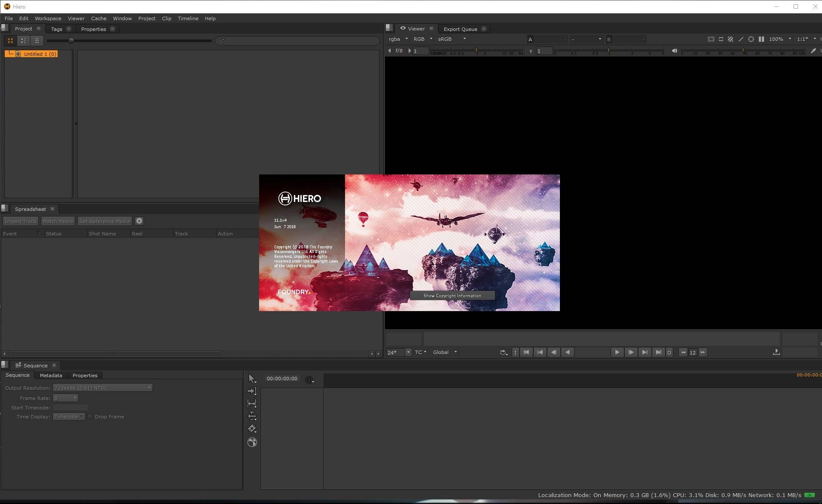Open the 24 fps frame rate dropdown

click(399, 352)
